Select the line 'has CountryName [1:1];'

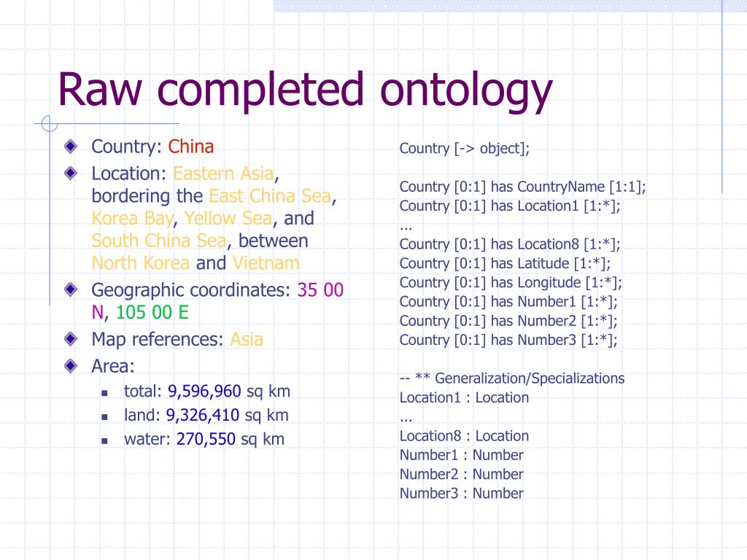[522, 187]
